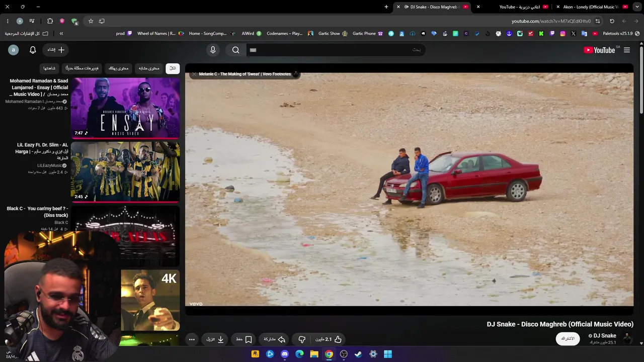Expand the hidden bookmarks chevron
Screen dimensions: 644x362
pos(61,34)
